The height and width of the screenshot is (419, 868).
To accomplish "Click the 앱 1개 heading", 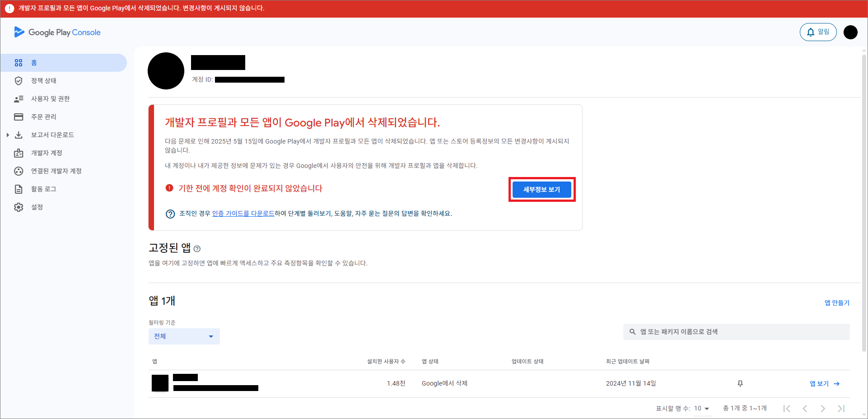I will pos(162,301).
